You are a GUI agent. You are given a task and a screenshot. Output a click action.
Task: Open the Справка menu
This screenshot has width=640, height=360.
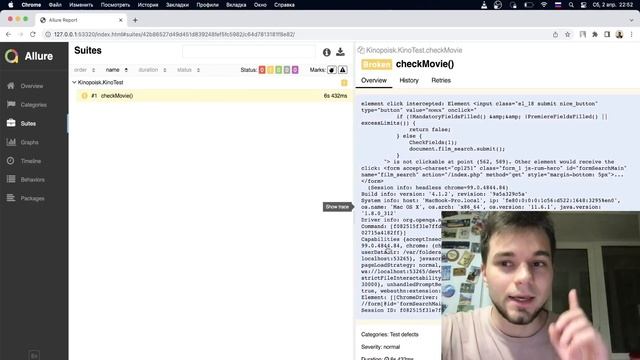coord(284,5)
